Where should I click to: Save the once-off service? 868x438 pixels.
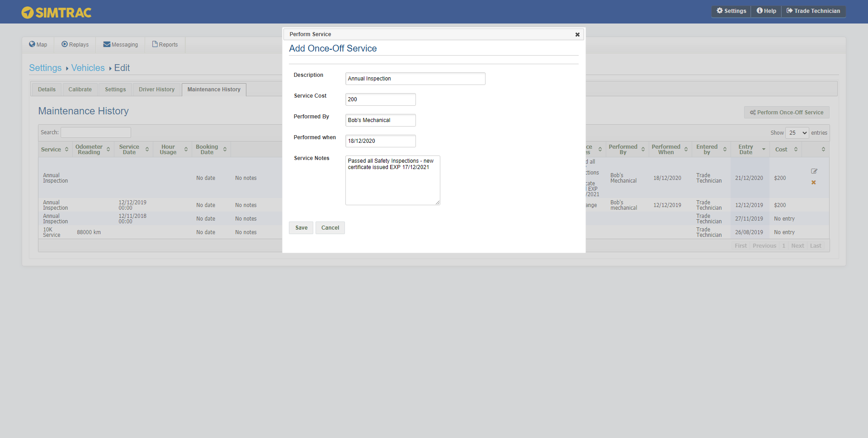[301, 228]
